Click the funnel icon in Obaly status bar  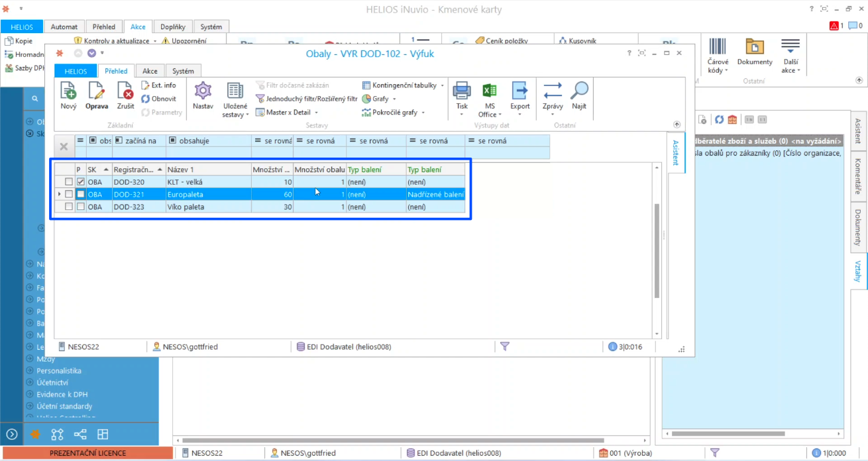[x=505, y=346]
